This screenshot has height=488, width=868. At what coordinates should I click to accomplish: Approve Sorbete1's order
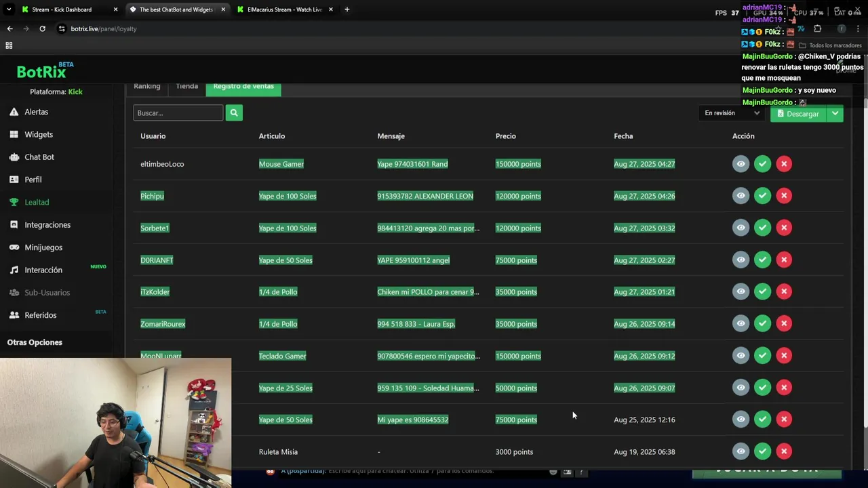(x=762, y=227)
